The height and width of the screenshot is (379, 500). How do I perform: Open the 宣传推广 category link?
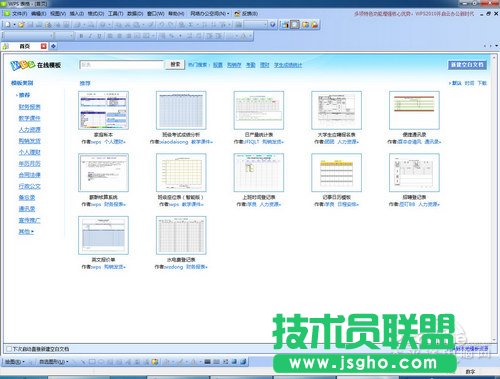pos(29,220)
